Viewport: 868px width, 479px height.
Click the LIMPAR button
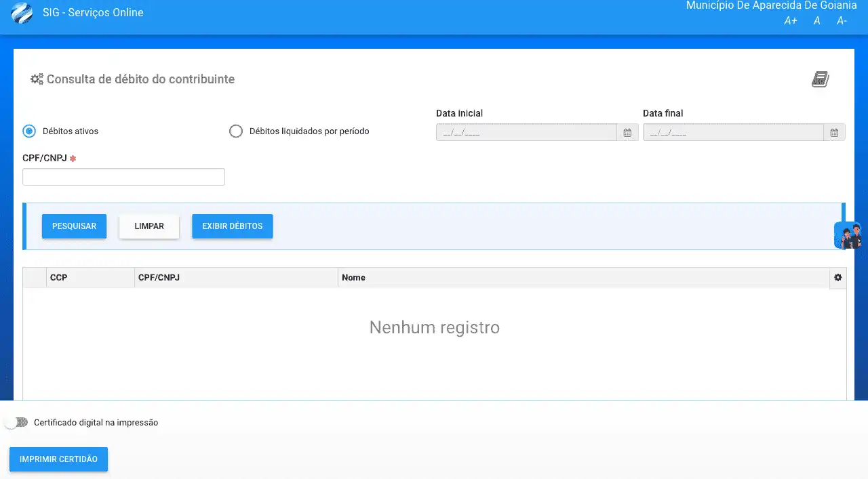(149, 226)
